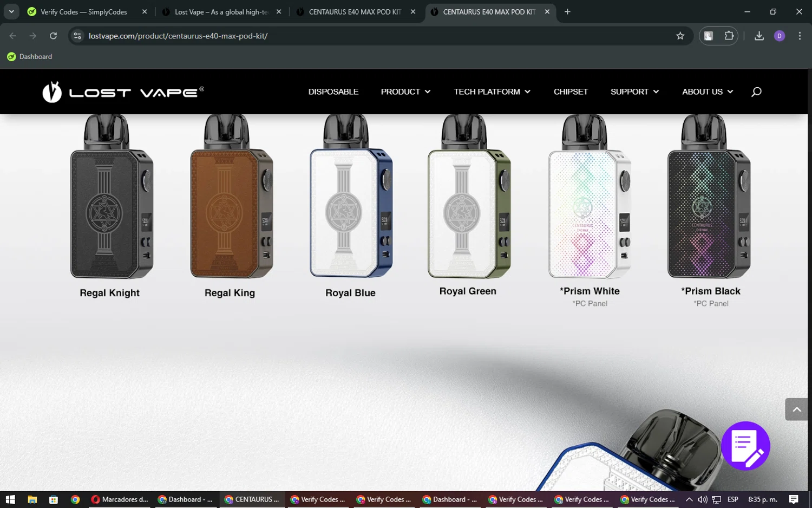Open the Dashboard bookmark

30,56
